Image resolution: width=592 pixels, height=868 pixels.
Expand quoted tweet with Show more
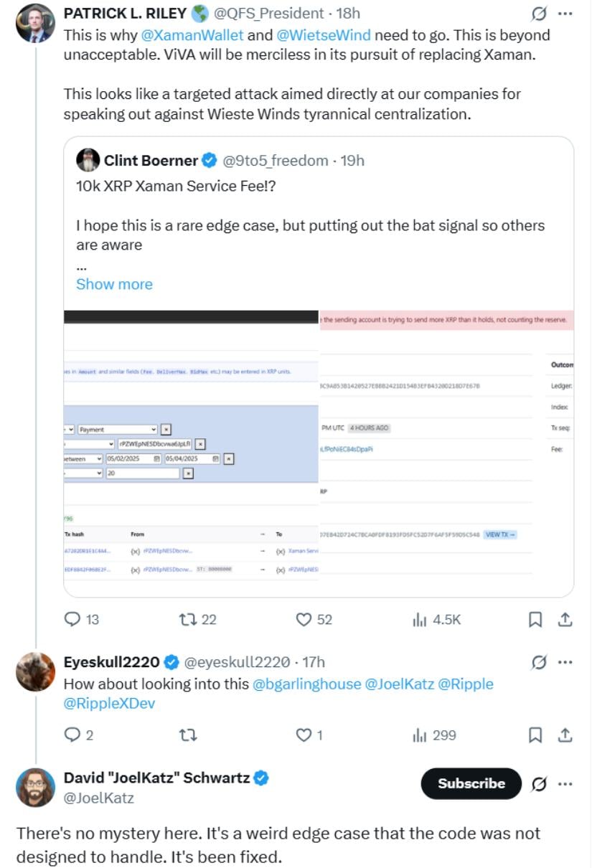114,284
